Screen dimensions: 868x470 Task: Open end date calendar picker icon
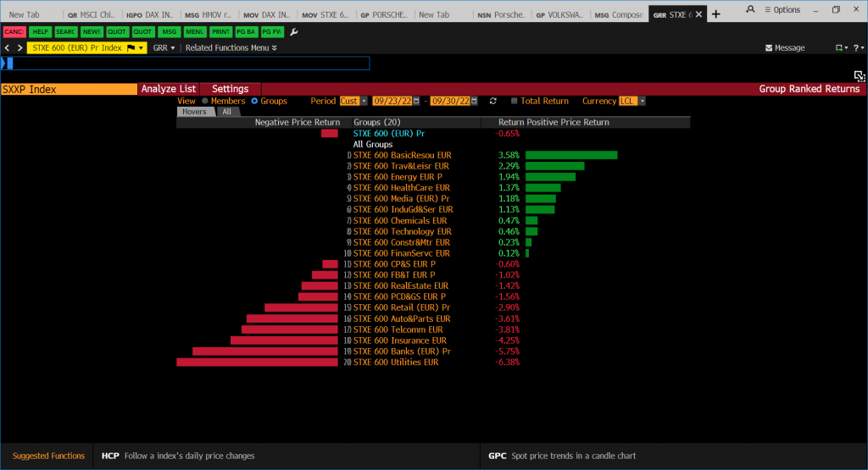(x=475, y=101)
